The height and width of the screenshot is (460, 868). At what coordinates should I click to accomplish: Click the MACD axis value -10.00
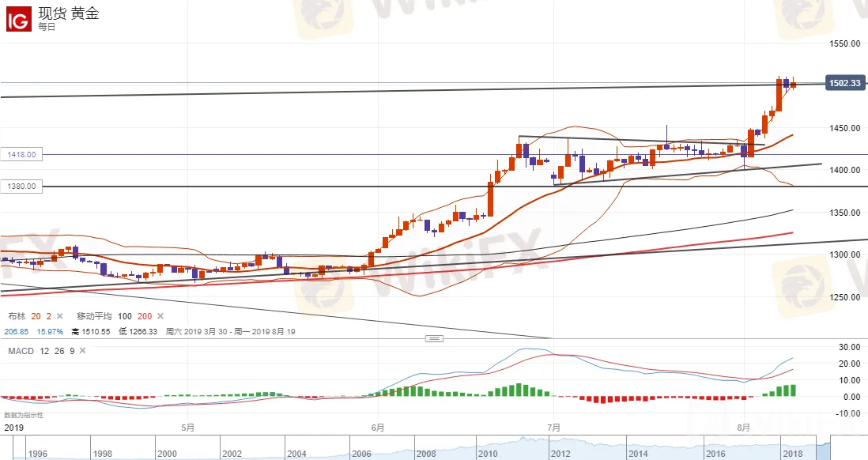click(x=848, y=413)
